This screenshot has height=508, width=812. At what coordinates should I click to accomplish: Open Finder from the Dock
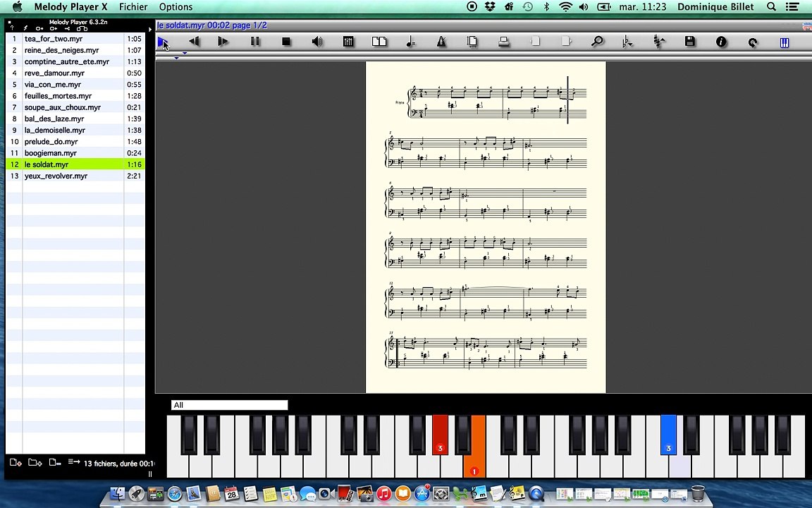[x=118, y=494]
